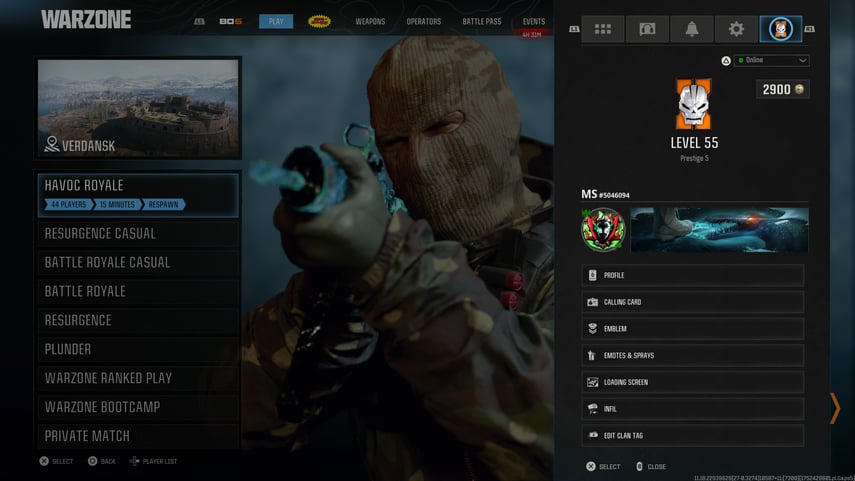Click the Verdansk map thumbnail
The width and height of the screenshot is (855, 481).
point(139,108)
